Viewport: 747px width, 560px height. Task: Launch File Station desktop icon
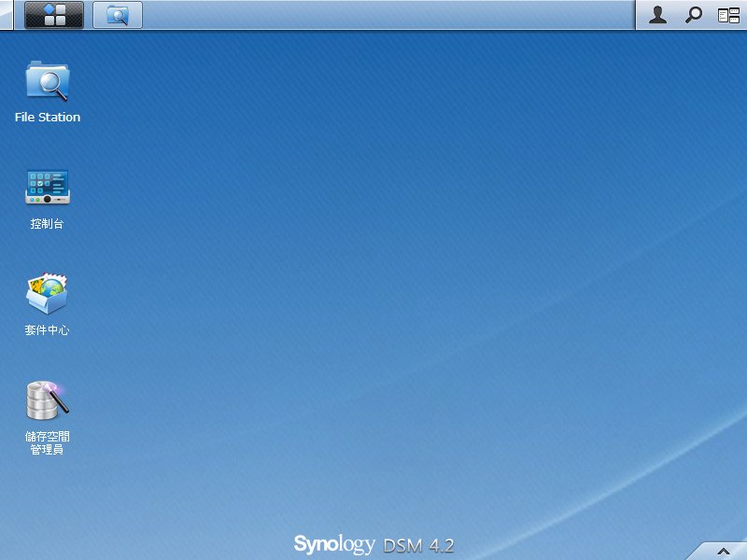pos(48,80)
